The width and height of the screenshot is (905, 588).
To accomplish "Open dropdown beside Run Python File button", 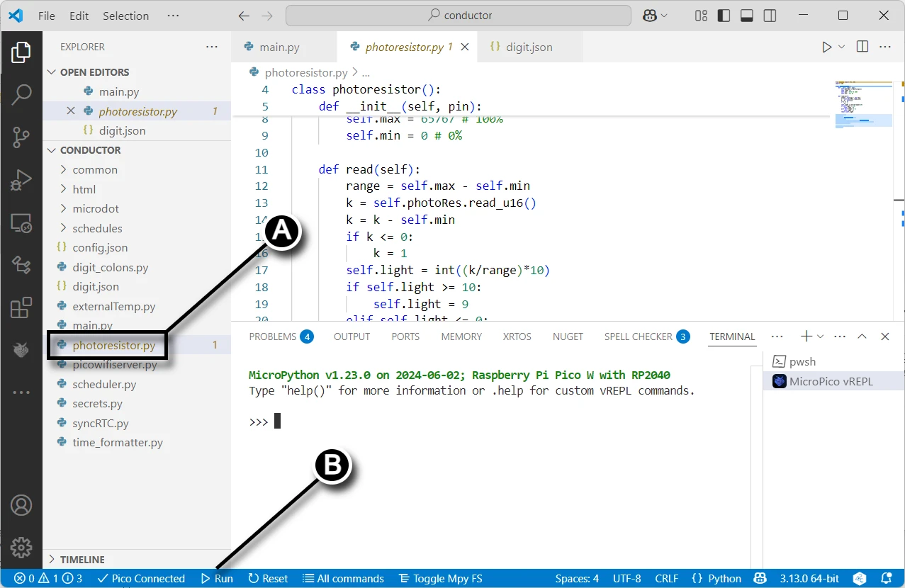I will tap(841, 47).
